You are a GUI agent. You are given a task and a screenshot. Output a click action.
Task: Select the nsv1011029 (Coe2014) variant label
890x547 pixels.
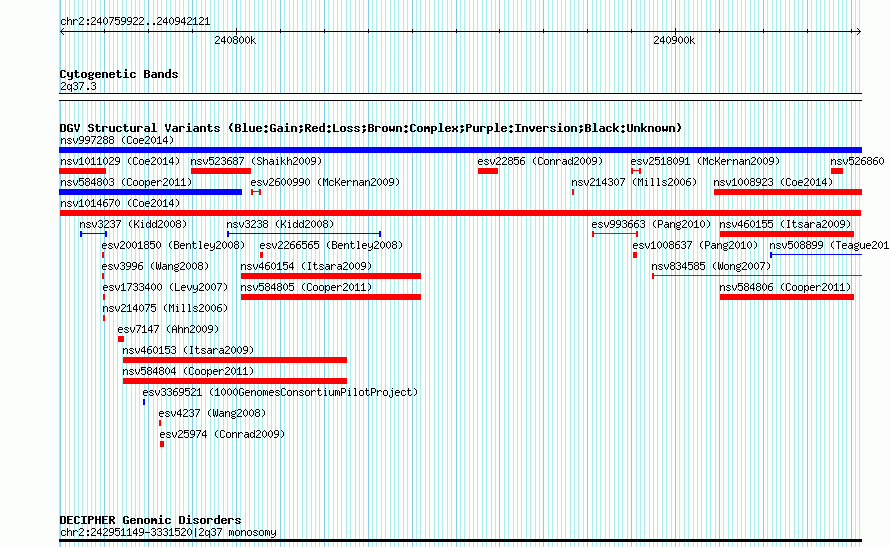120,162
